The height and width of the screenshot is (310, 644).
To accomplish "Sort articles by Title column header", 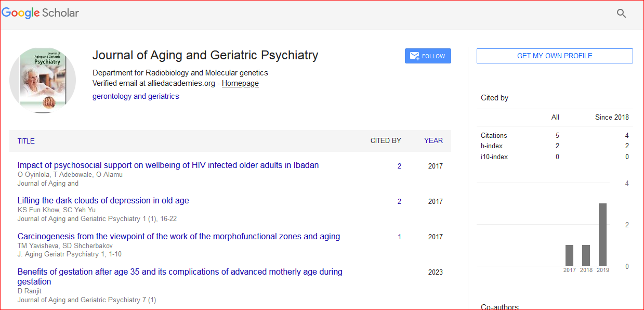I will tap(26, 141).
